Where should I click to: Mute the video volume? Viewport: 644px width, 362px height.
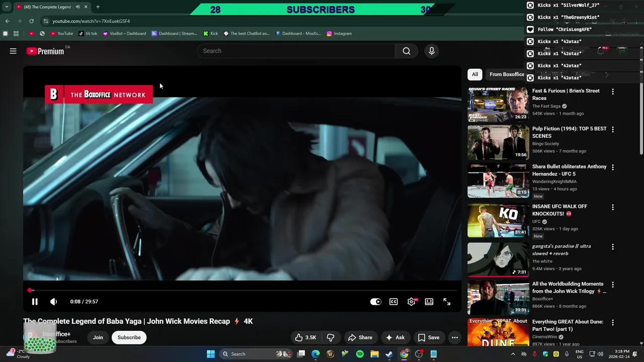coord(53,302)
